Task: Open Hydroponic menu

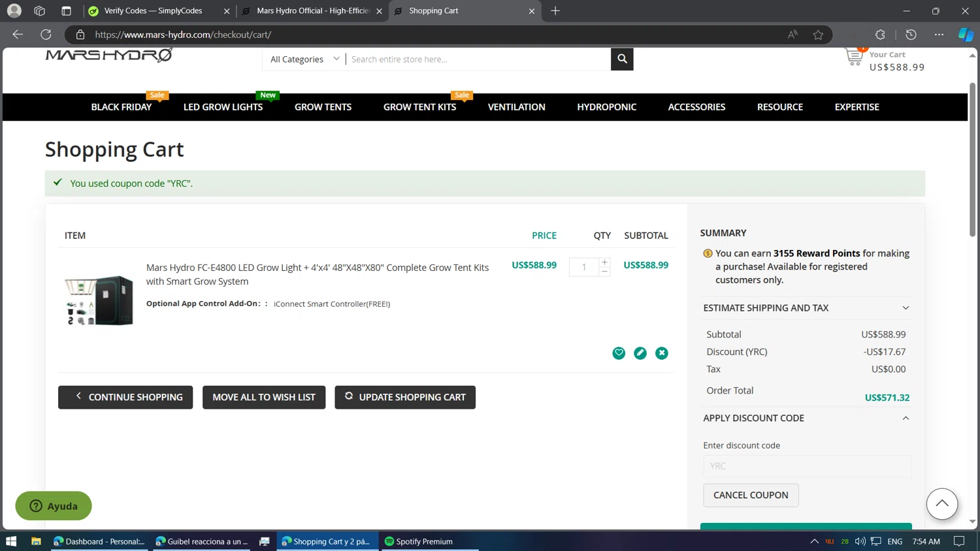Action: pos(606,107)
